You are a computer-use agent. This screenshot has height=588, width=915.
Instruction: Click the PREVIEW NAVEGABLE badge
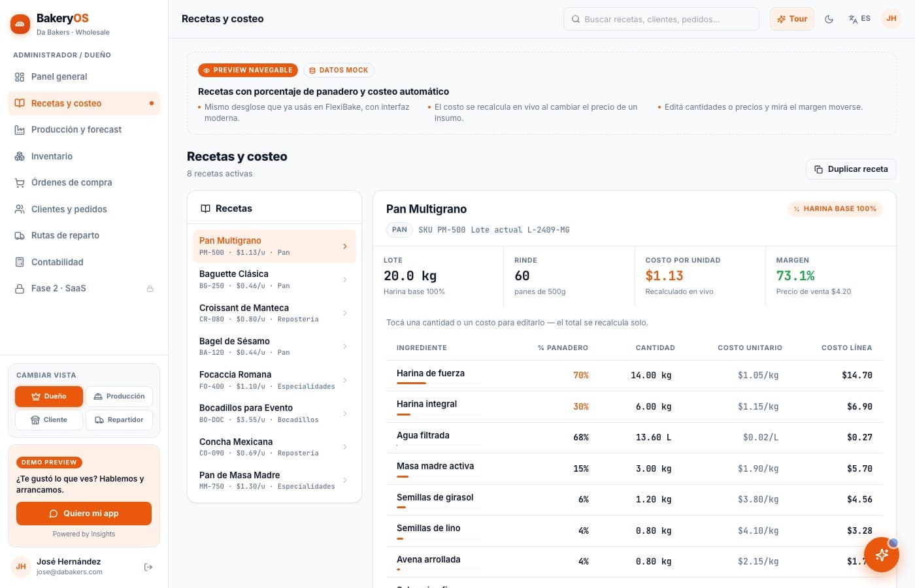coord(248,70)
